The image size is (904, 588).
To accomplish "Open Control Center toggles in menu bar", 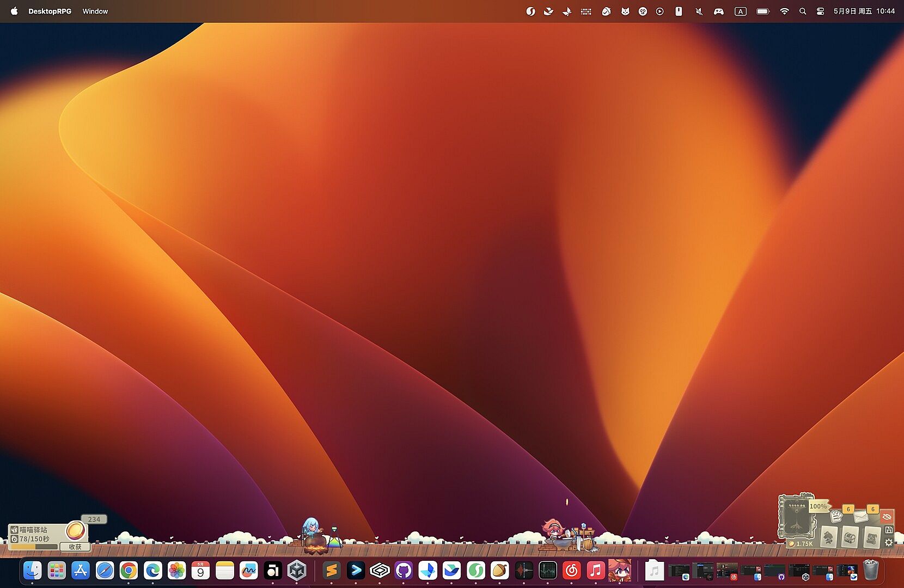I will point(820,11).
